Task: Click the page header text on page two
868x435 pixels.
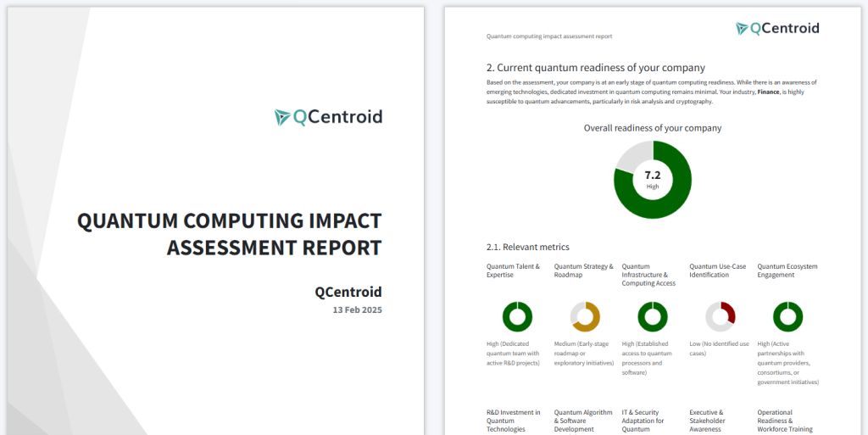Action: click(x=549, y=36)
